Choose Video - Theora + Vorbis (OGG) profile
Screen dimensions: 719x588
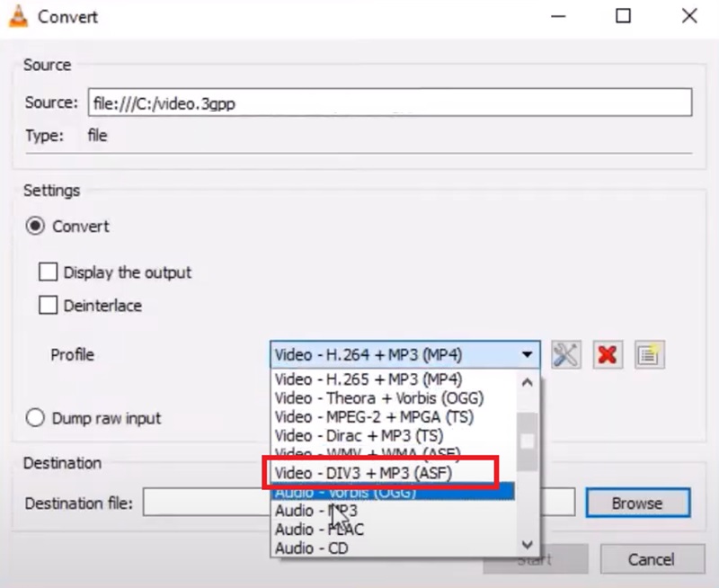pyautogui.click(x=395, y=398)
